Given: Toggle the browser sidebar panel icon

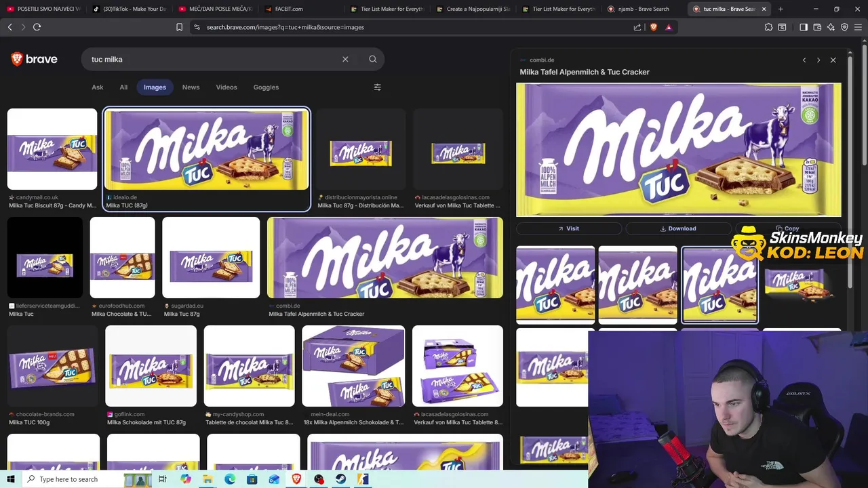Looking at the screenshot, I should 804,27.
